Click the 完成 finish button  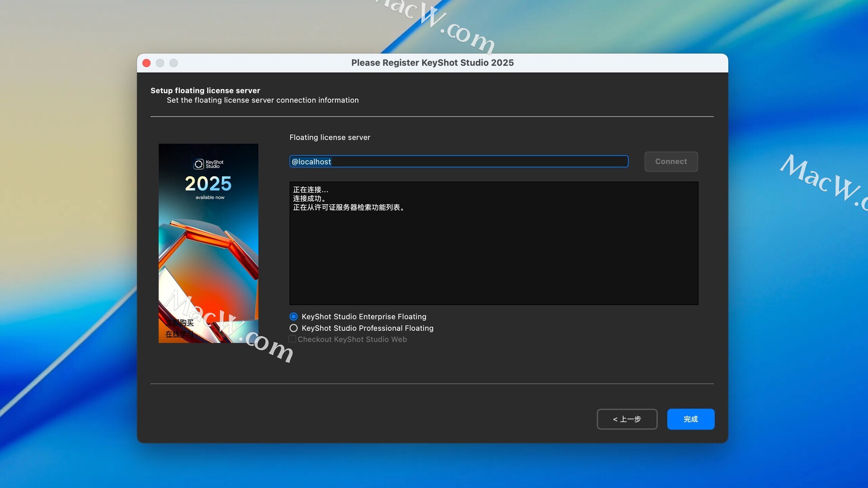pos(691,419)
